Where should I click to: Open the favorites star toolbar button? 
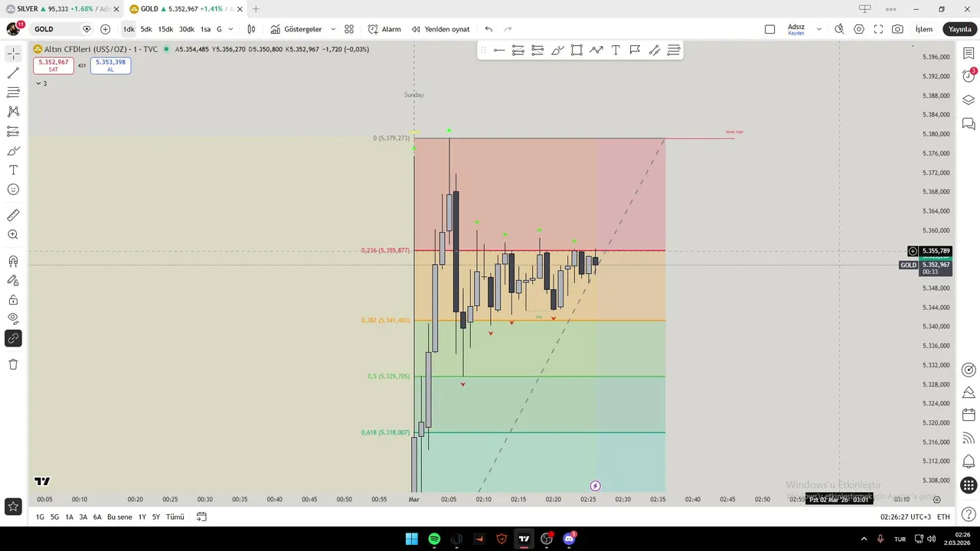[13, 506]
